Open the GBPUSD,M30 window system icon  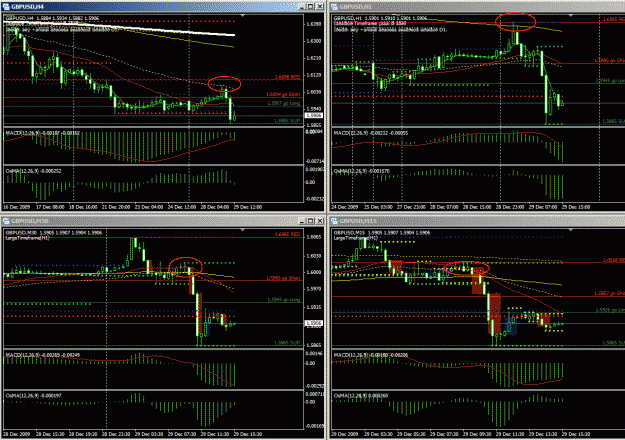click(6, 221)
